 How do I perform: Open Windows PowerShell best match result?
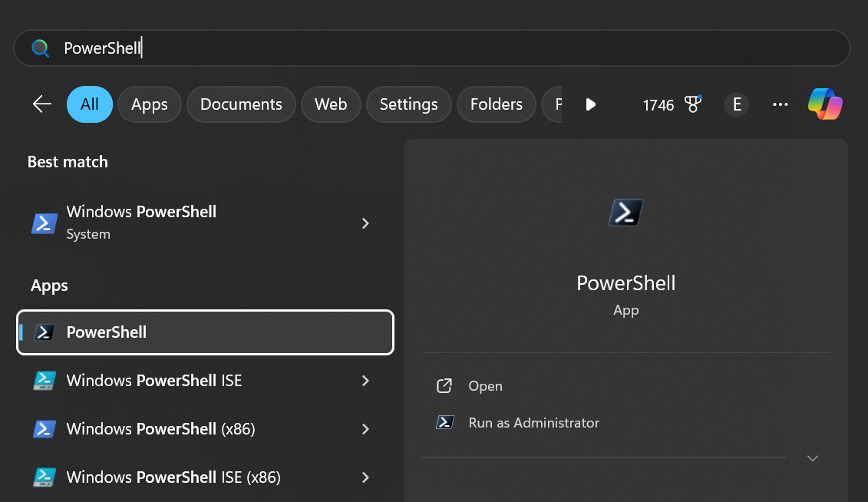tap(206, 223)
